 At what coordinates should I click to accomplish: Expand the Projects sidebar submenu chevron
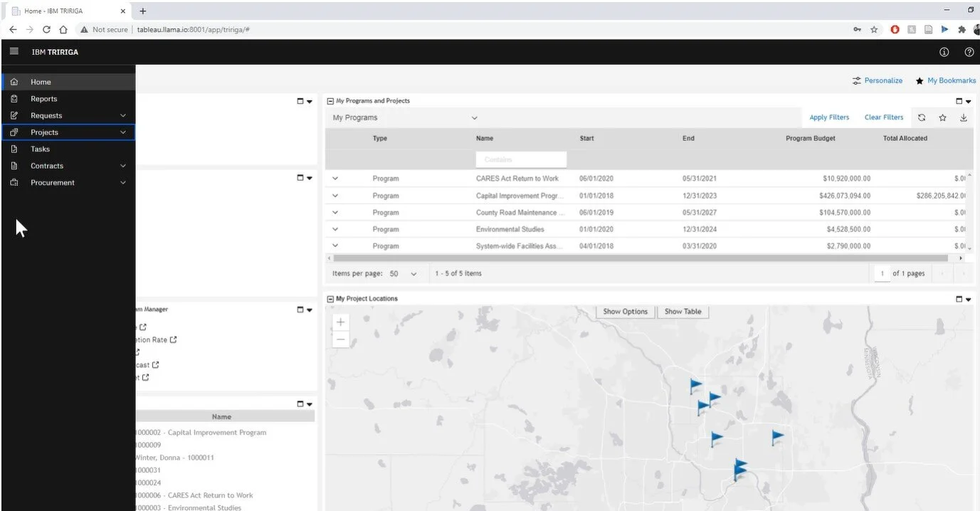(123, 132)
